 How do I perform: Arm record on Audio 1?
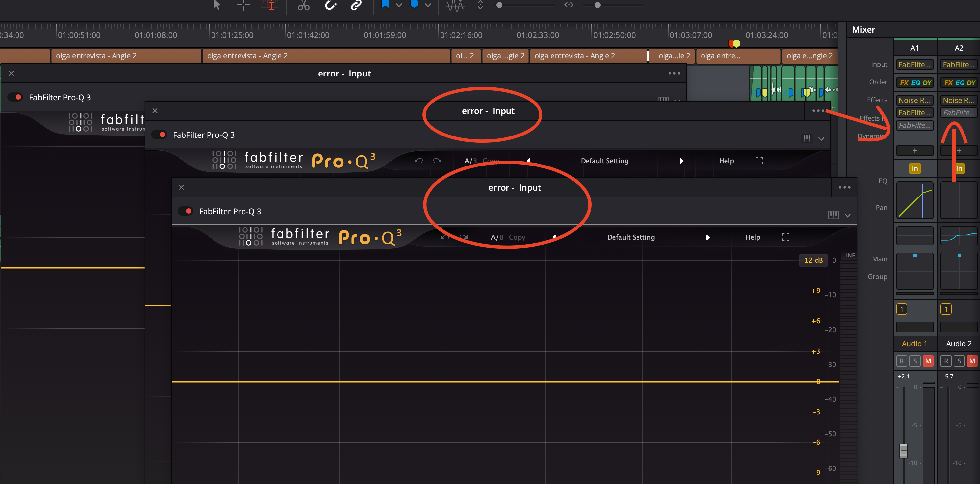pos(901,361)
